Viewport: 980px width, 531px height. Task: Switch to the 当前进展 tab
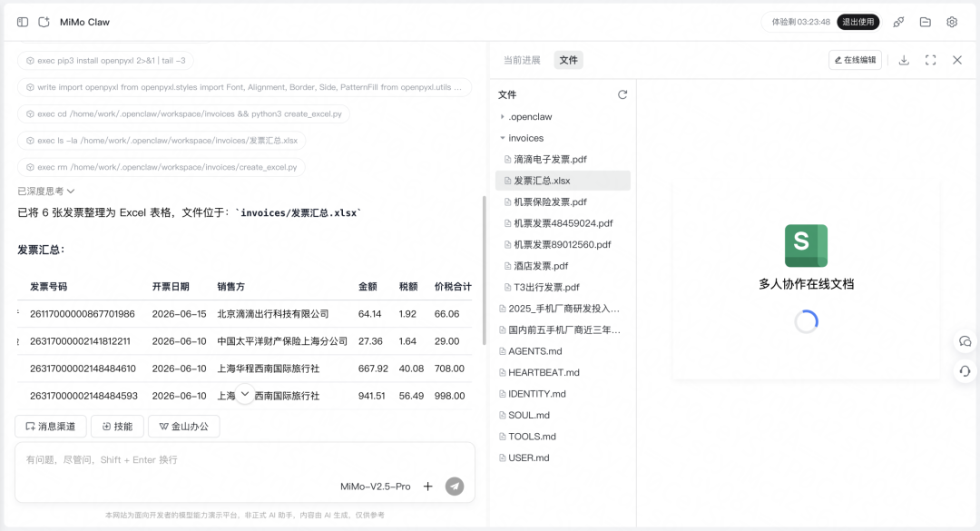click(x=522, y=60)
